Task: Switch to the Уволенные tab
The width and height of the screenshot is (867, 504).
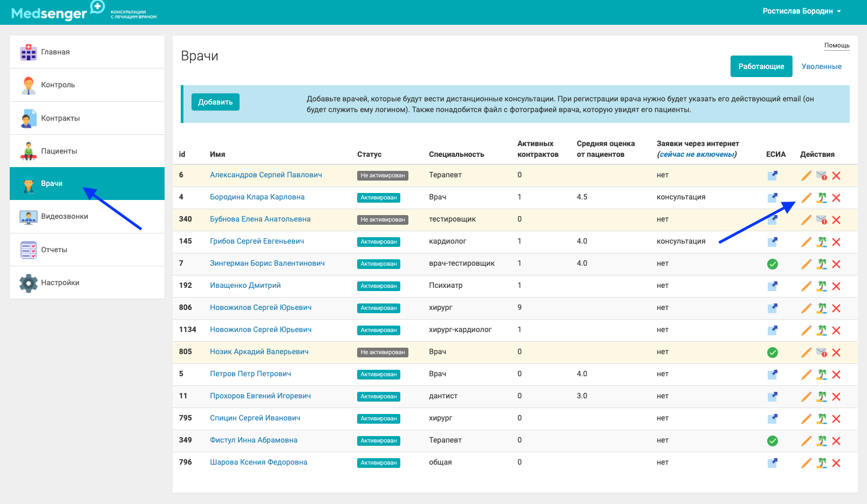Action: click(821, 66)
